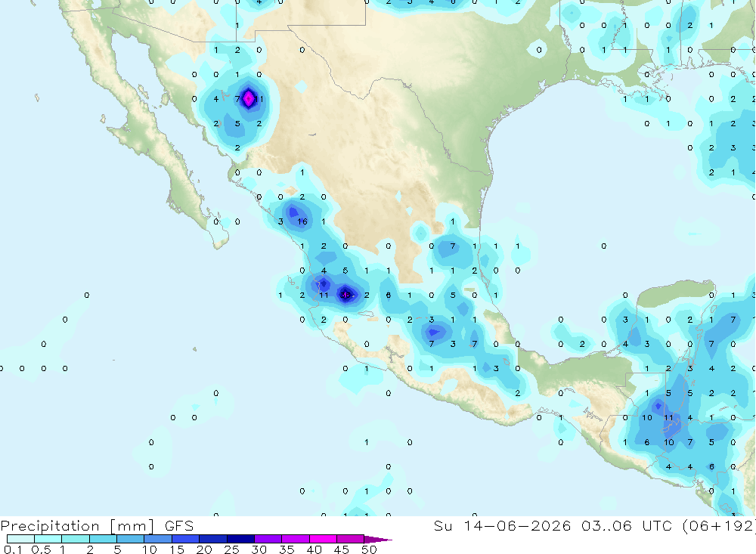Screen dimensions: 756x554
Task: Click the '03..06 UTC' time text
Action: 626,526
